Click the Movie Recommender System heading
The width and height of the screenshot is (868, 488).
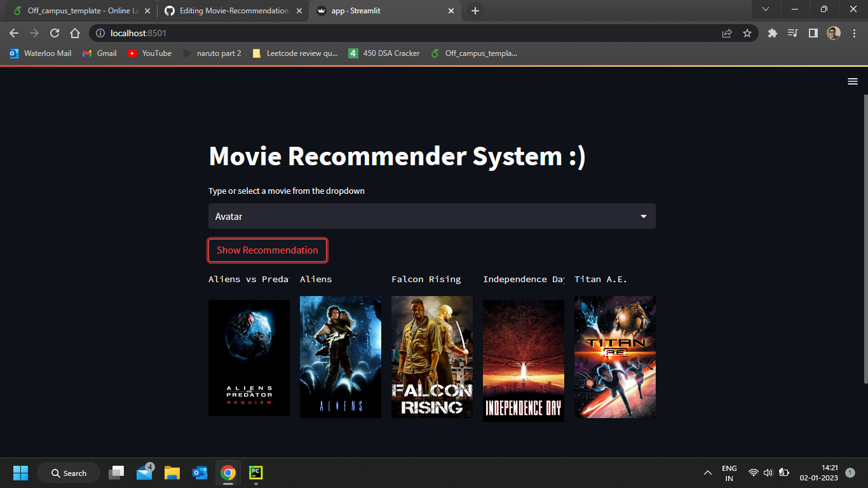(x=397, y=156)
